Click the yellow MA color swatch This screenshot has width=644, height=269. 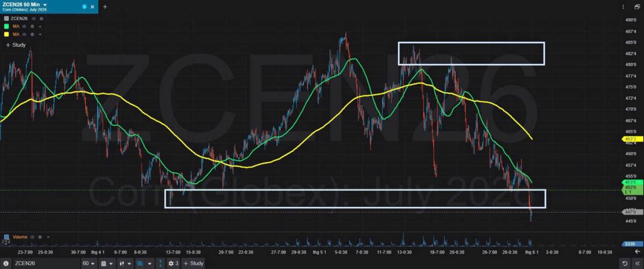click(6, 34)
